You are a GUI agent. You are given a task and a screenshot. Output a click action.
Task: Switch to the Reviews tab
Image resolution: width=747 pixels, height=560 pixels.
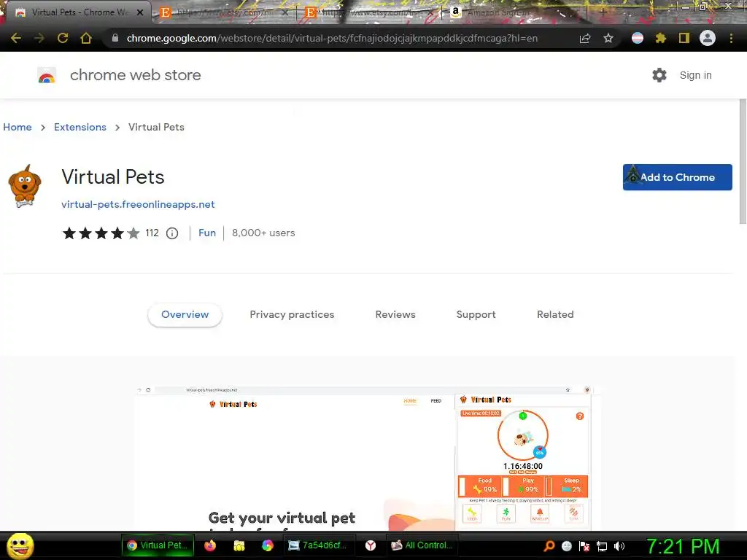[x=395, y=315]
